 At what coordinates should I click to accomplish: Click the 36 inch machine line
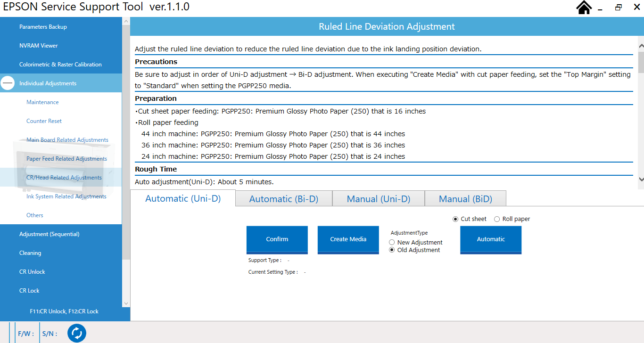(273, 145)
